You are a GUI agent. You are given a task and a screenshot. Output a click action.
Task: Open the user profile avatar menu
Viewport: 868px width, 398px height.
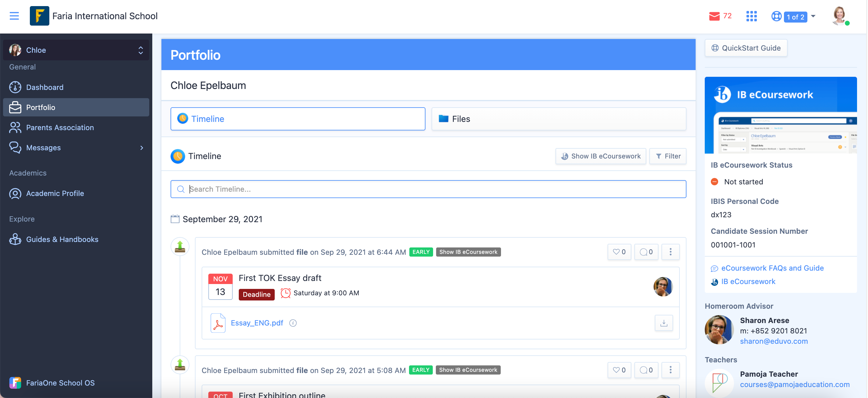(x=840, y=16)
